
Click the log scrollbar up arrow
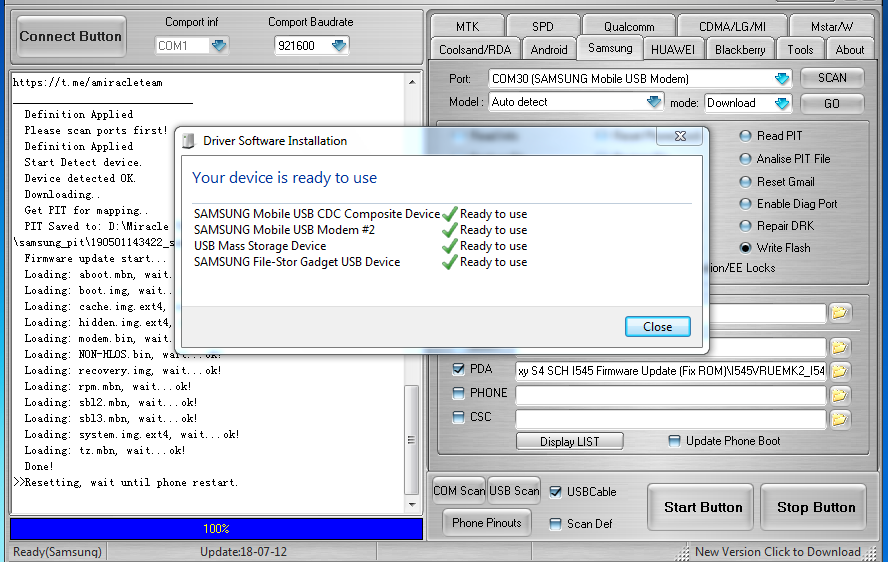click(412, 82)
